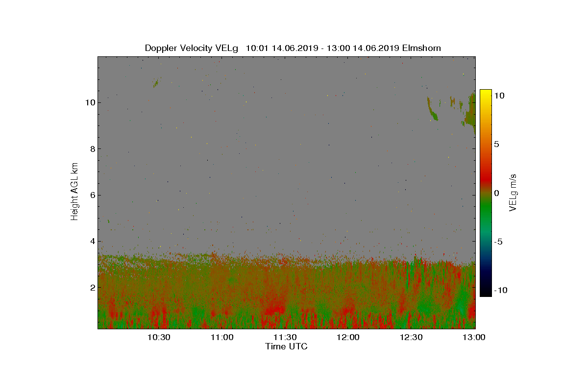The width and height of the screenshot is (588, 392).
Task: Click the green cloud echo near 10 km
Action: tap(433, 109)
